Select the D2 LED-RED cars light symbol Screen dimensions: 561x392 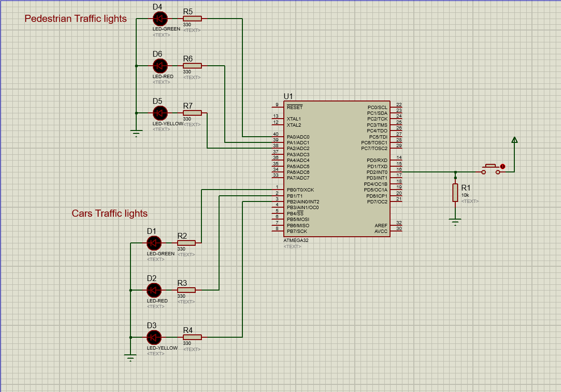click(154, 291)
